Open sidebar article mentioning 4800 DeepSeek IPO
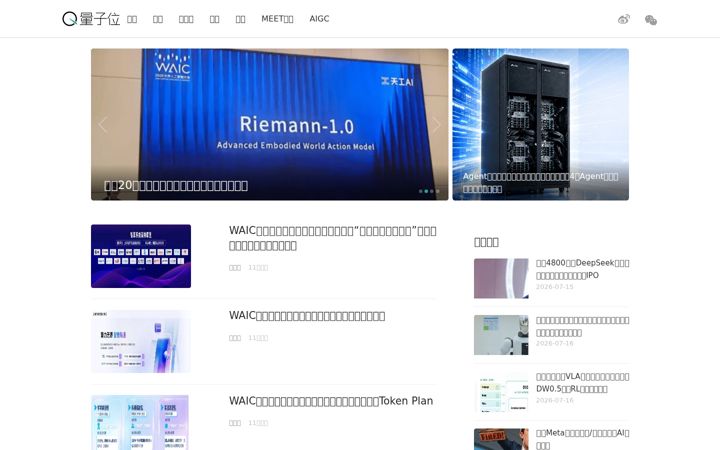720x450 pixels. 582,269
